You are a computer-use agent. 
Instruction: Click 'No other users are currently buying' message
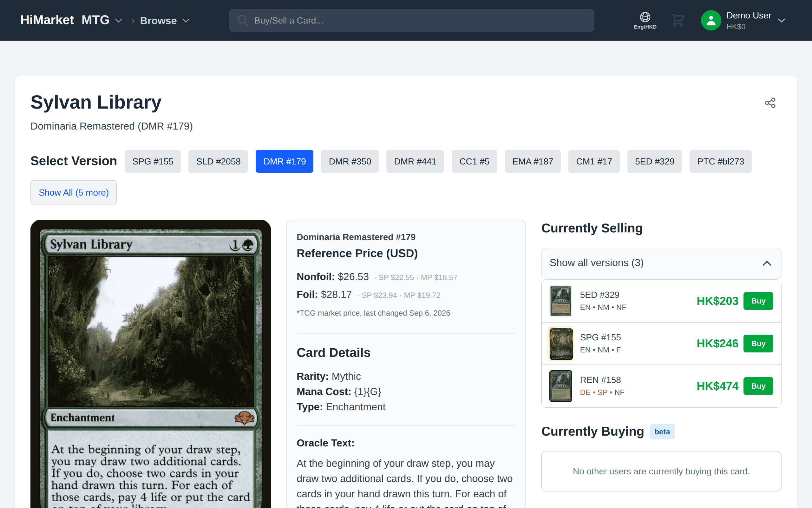(x=661, y=471)
